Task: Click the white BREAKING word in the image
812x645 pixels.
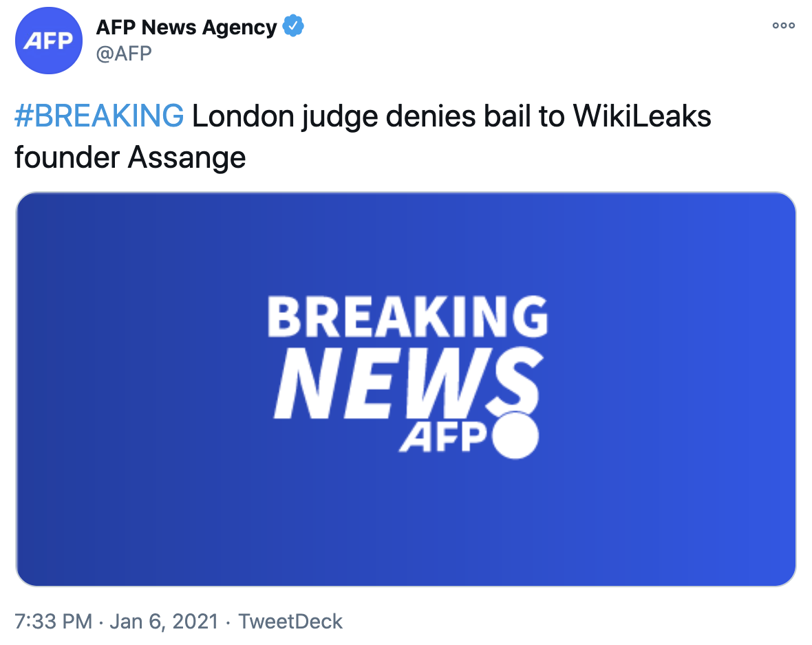Action: click(407, 316)
